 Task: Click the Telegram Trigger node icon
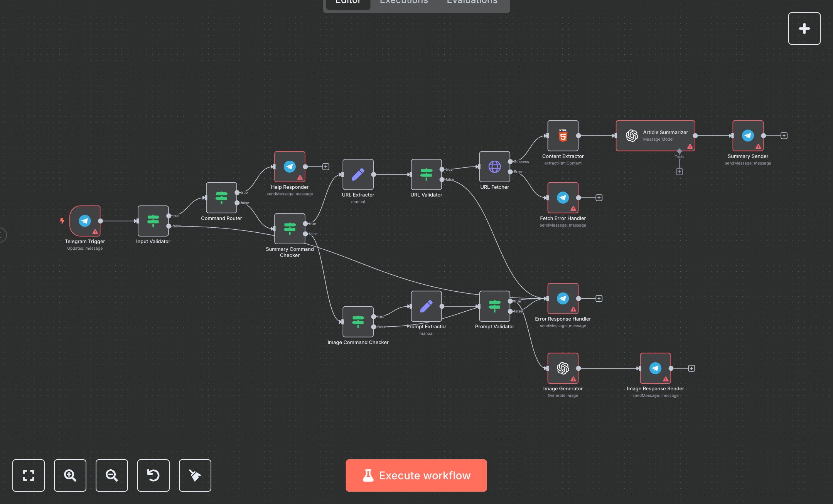pyautogui.click(x=85, y=221)
